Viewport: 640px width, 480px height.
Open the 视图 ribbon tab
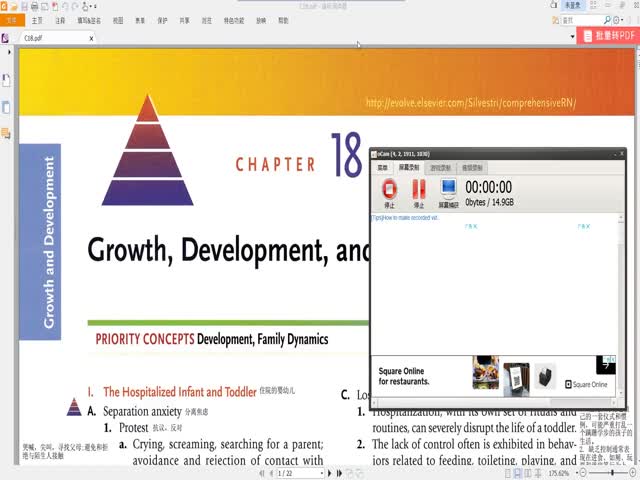[118, 20]
